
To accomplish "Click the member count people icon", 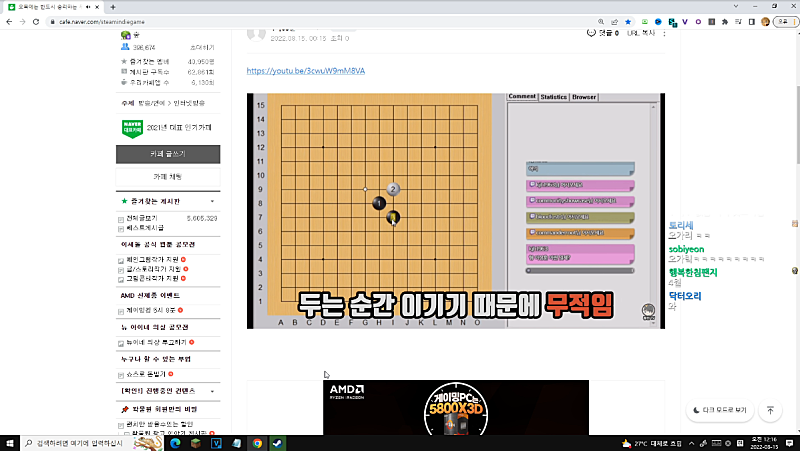I will (125, 47).
